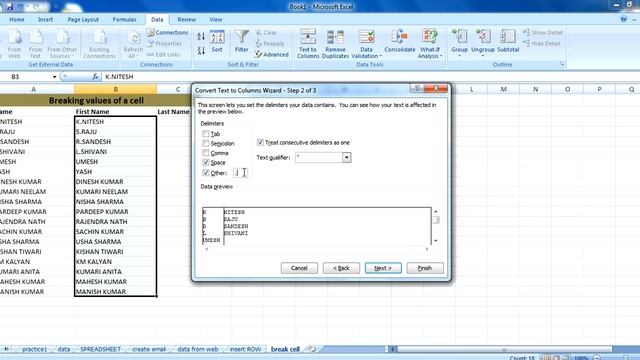Click Cancel in wizard dialog
Image resolution: width=640 pixels, height=360 pixels.
(x=299, y=268)
